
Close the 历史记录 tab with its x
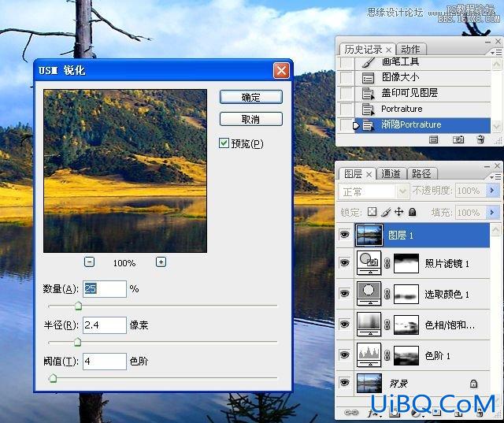coord(388,50)
